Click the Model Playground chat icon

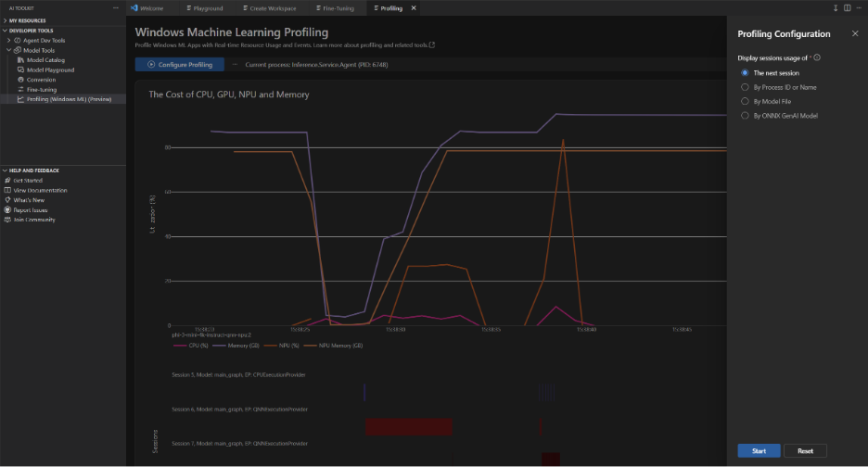point(20,69)
